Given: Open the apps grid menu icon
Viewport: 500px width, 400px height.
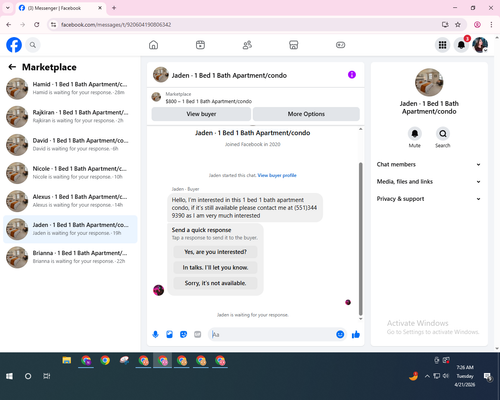Looking at the screenshot, I should (442, 45).
